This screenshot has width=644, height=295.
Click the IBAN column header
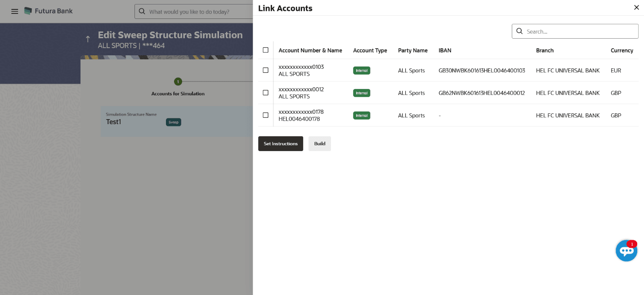pos(445,50)
